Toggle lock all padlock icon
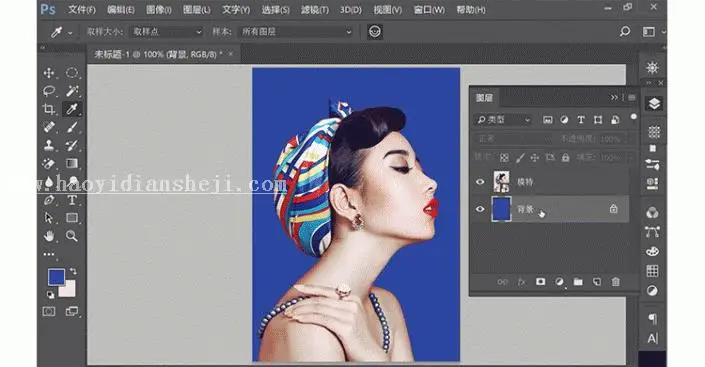The height and width of the screenshot is (367, 705). 565,157
